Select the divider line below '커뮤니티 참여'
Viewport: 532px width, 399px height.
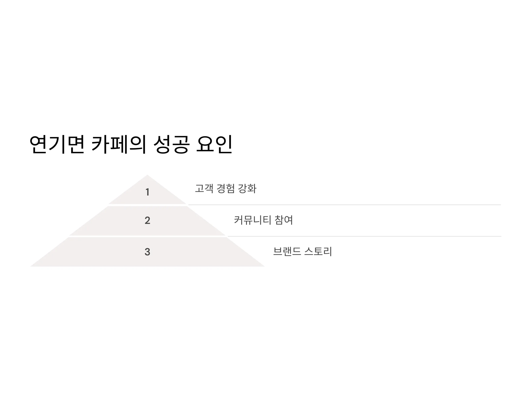click(364, 237)
